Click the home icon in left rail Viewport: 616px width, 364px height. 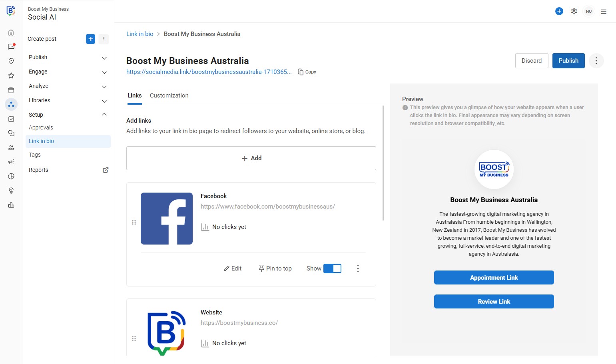[11, 32]
